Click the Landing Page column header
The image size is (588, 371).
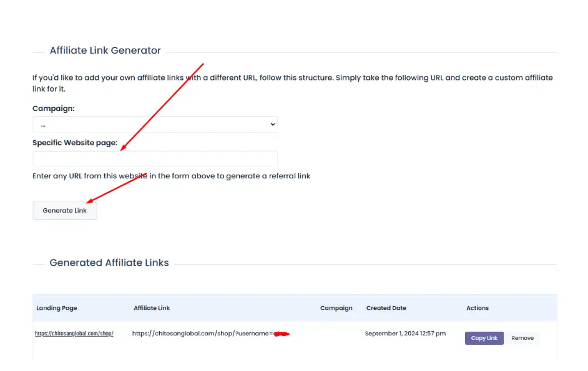[57, 308]
